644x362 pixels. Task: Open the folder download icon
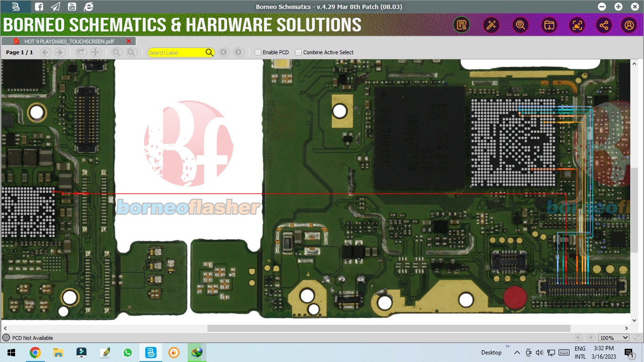pyautogui.click(x=549, y=25)
